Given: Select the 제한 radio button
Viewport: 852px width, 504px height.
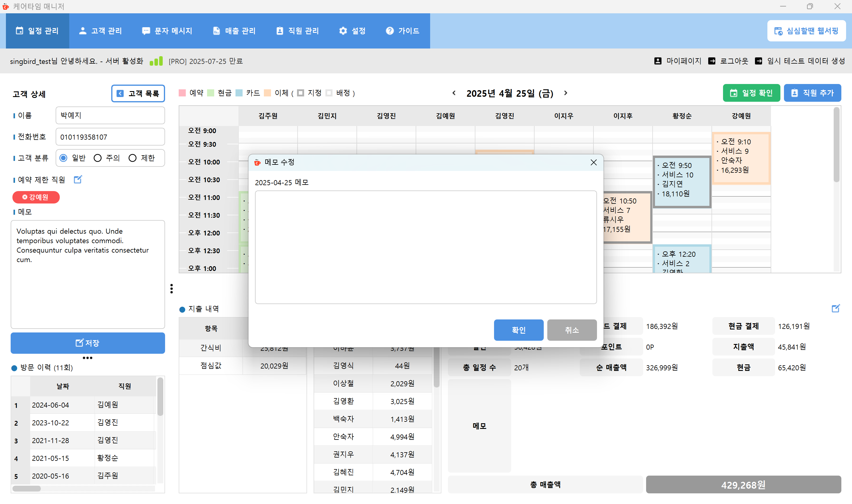Looking at the screenshot, I should click(133, 158).
